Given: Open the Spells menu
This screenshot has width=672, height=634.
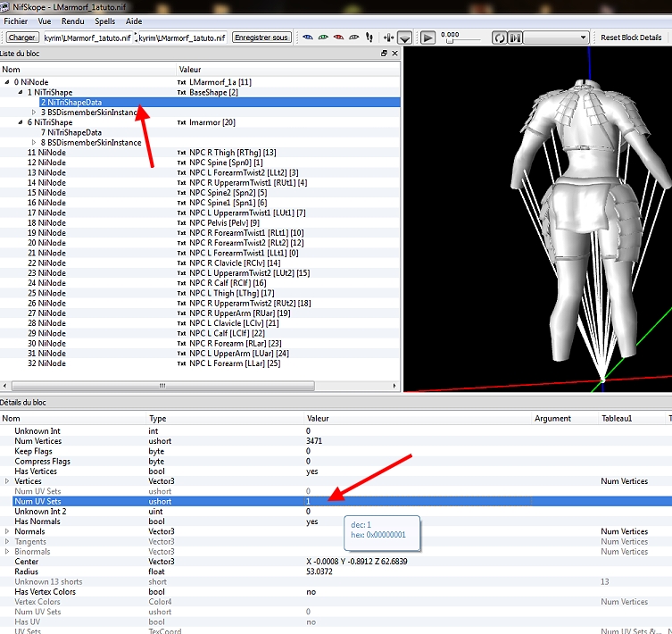Looking at the screenshot, I should click(105, 21).
